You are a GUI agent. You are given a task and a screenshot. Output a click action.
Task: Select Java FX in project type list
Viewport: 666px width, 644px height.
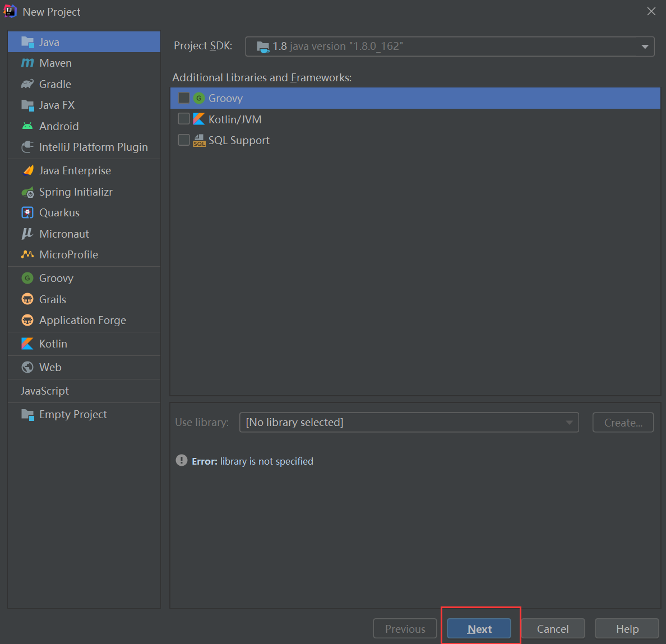click(x=84, y=105)
